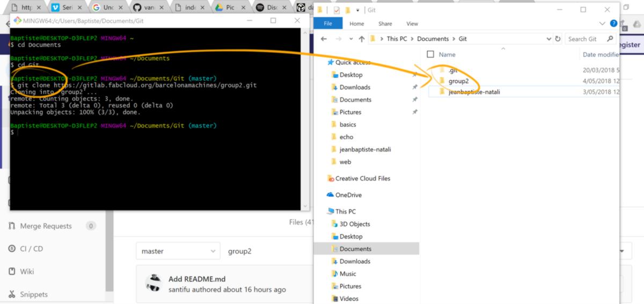
Task: Open the Home ribbon tab
Action: 357,24
